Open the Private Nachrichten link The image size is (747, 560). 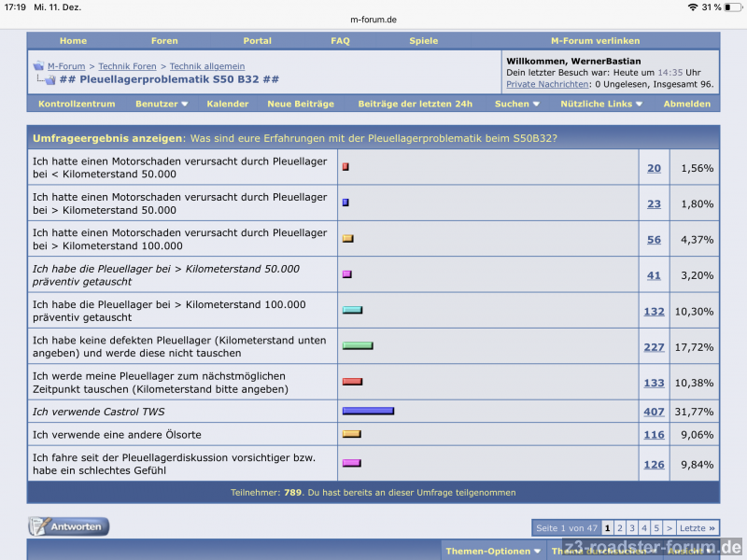(x=547, y=84)
